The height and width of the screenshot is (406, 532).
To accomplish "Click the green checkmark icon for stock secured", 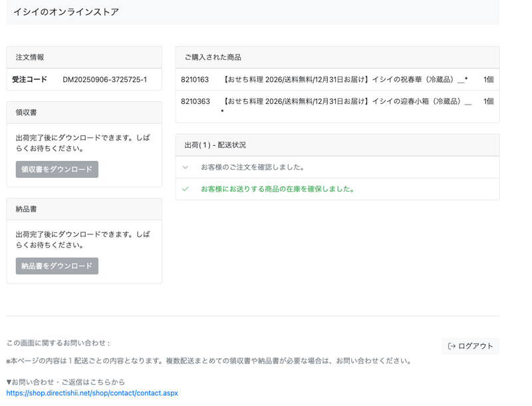I will point(186,189).
